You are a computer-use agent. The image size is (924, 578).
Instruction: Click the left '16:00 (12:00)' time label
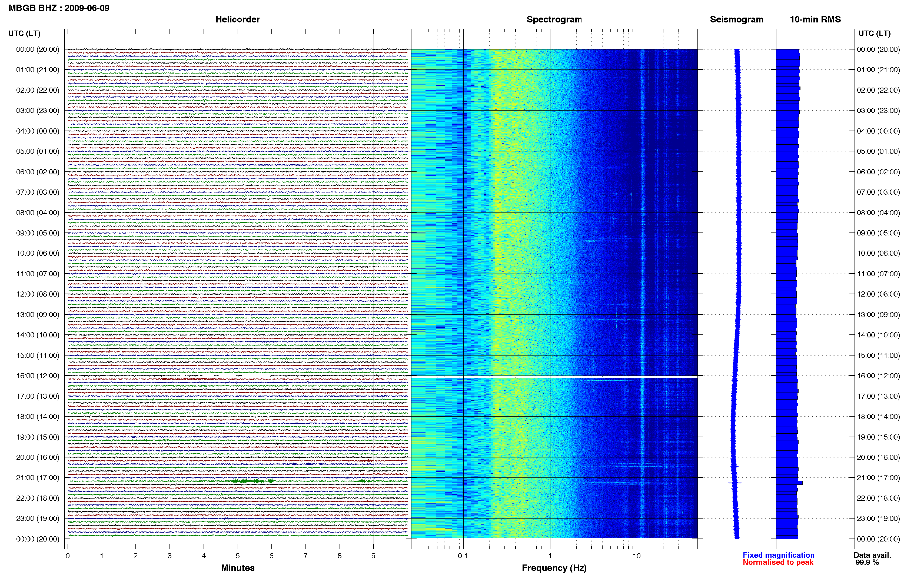coord(38,376)
